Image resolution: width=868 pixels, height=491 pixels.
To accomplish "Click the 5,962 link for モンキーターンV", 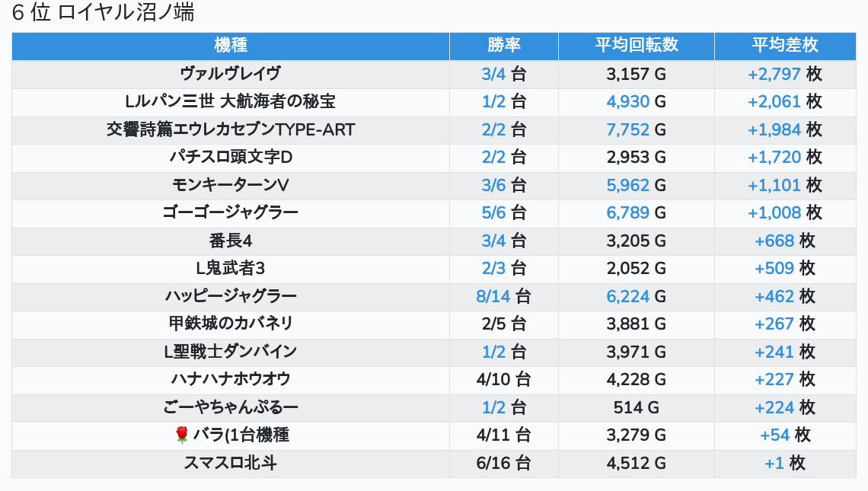I will coord(627,185).
